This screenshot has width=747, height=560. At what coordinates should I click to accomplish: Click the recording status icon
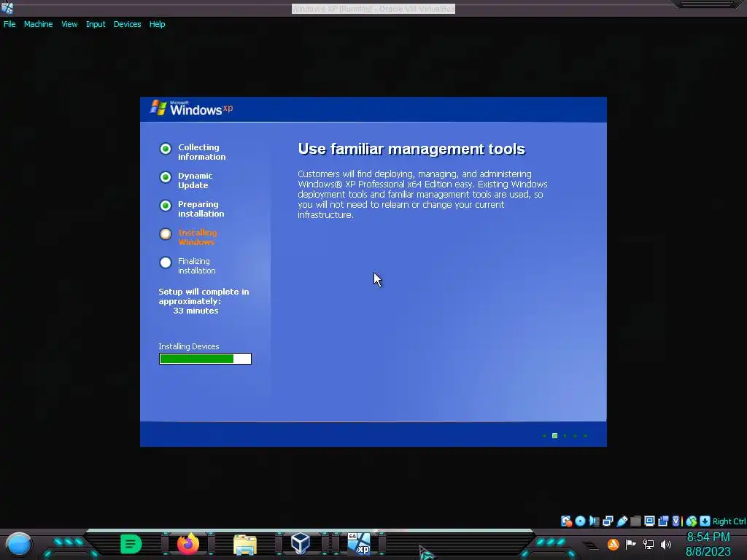pyautogui.click(x=663, y=521)
